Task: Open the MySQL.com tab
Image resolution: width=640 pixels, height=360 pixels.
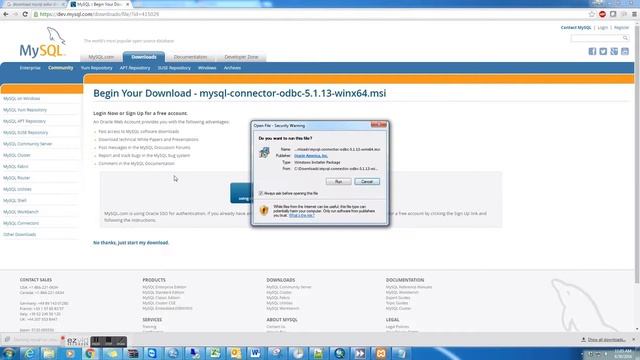Action: click(101, 57)
